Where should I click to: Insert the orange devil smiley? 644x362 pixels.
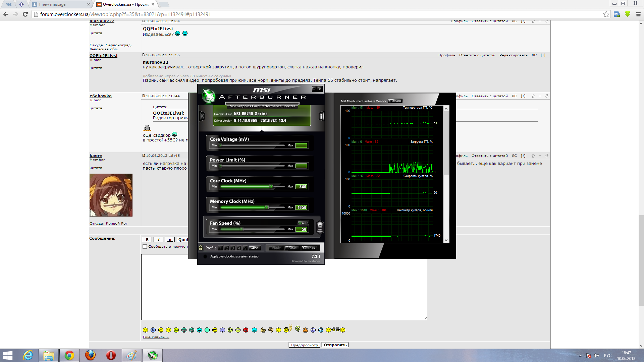click(305, 330)
